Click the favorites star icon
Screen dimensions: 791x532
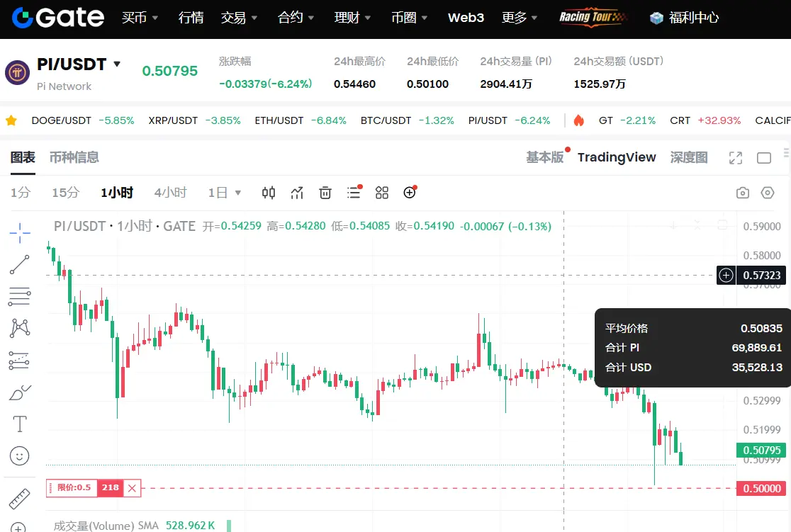click(11, 120)
